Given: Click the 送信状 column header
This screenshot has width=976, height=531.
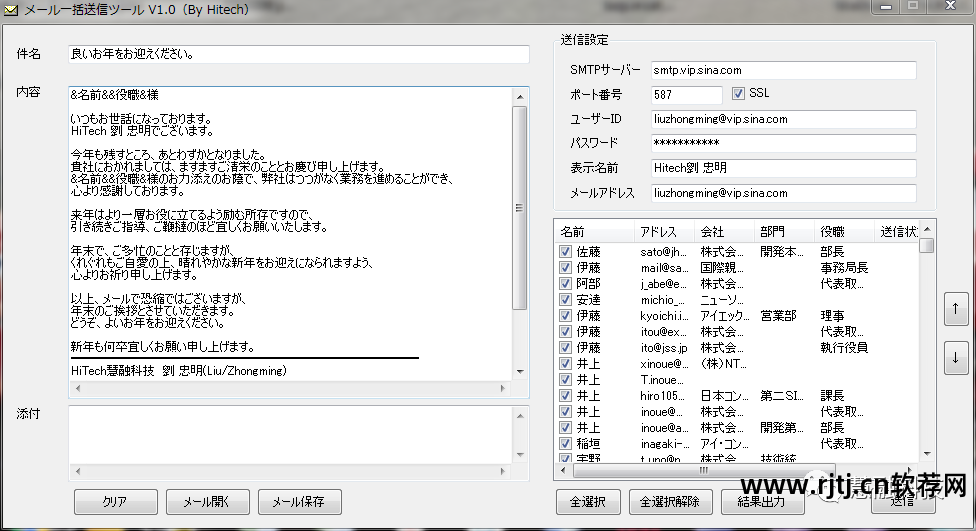Looking at the screenshot, I should point(897,232).
